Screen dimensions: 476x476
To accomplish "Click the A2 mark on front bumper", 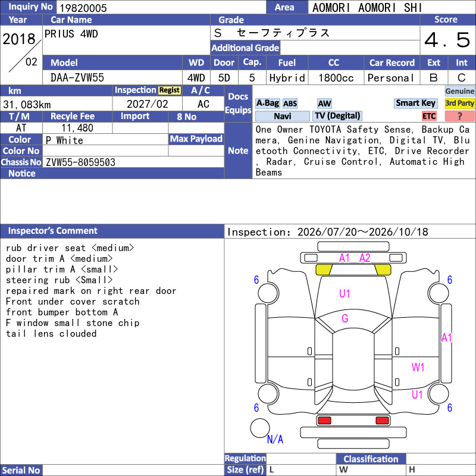I will 365,258.
